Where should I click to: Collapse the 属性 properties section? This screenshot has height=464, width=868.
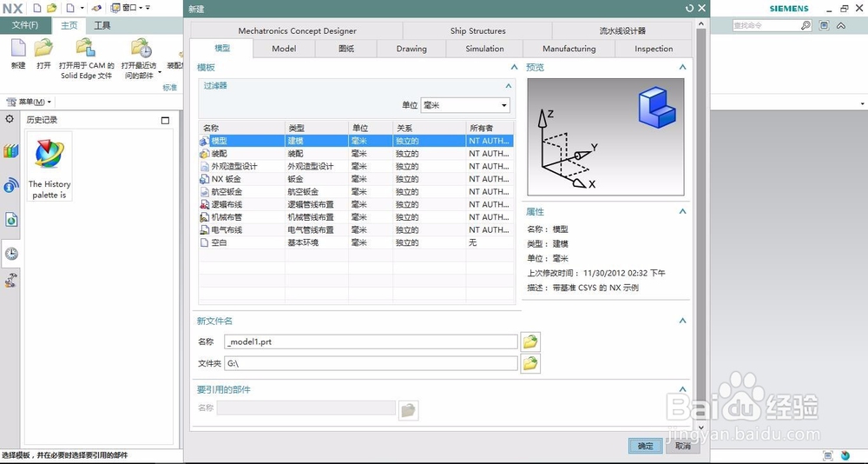point(682,211)
